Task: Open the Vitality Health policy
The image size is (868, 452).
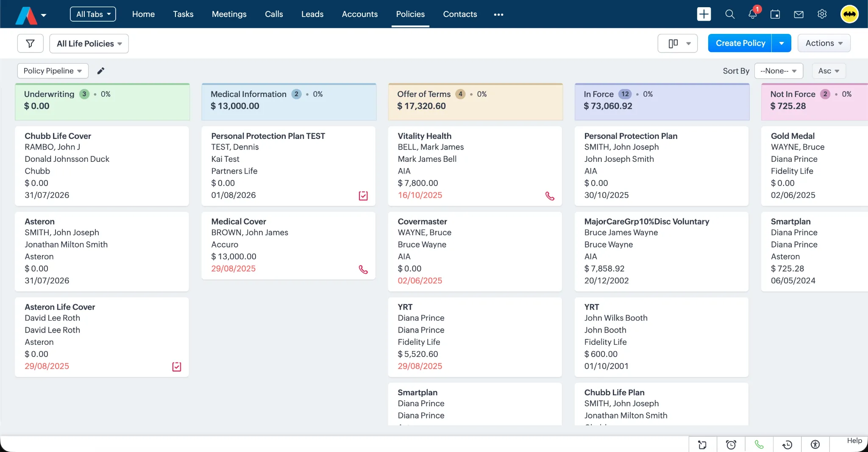Action: point(424,136)
